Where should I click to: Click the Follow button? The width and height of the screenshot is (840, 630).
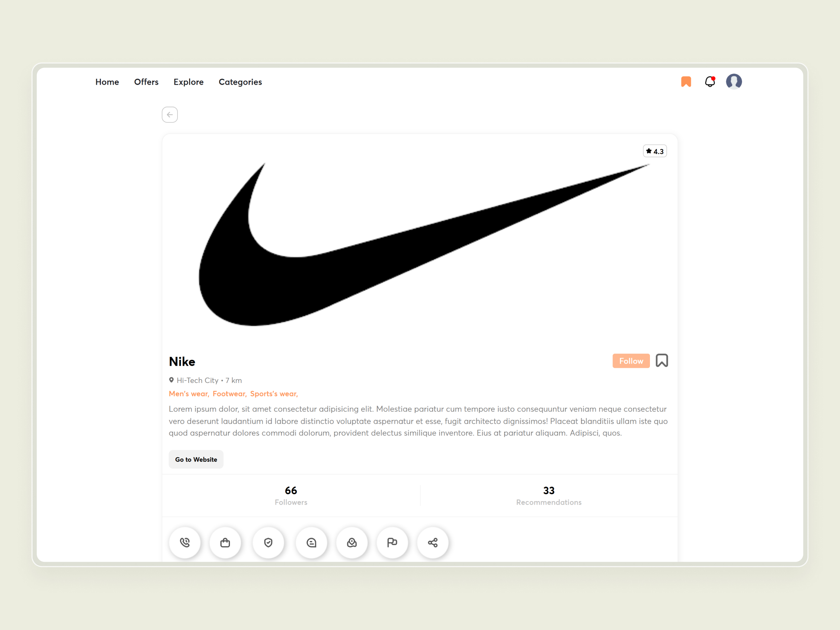[631, 361]
